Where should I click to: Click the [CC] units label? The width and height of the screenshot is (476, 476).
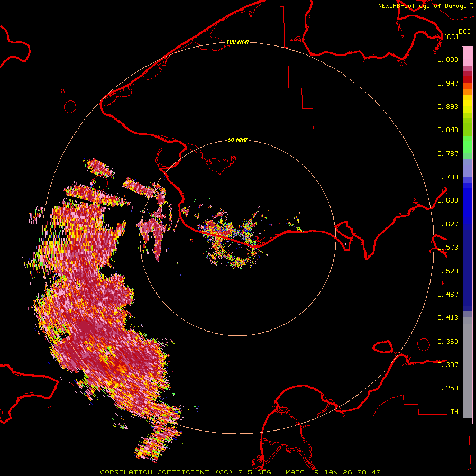point(451,36)
